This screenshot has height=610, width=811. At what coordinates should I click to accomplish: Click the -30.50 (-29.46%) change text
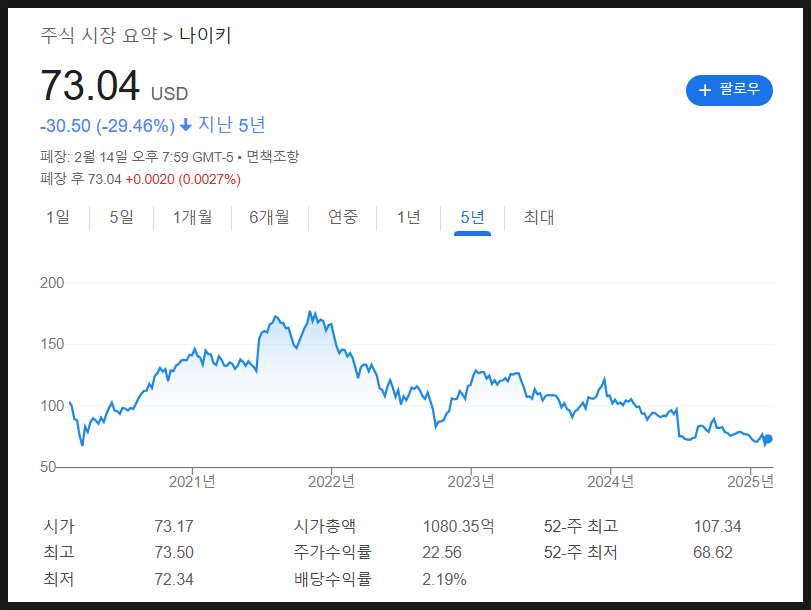(108, 126)
